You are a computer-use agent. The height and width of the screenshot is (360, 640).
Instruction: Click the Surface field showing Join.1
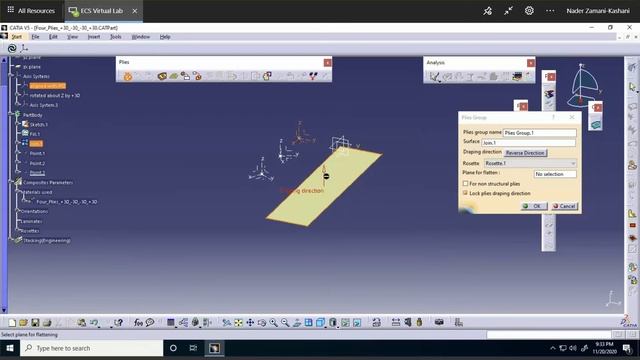528,142
